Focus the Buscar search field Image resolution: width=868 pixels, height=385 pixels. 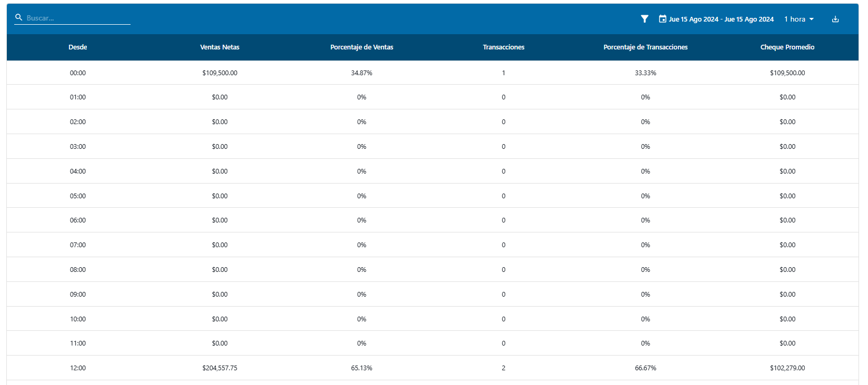coord(77,18)
